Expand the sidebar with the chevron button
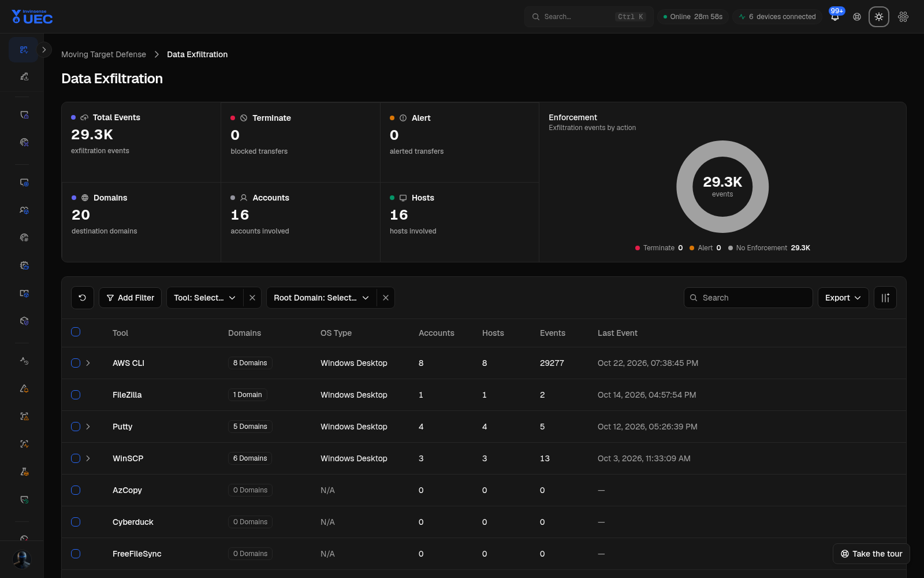This screenshot has width=924, height=578. pyautogui.click(x=44, y=50)
